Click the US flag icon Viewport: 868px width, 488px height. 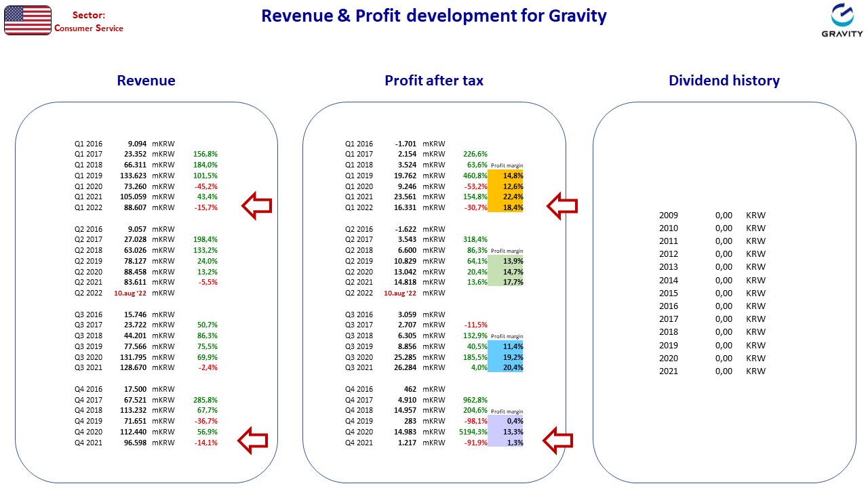28,20
